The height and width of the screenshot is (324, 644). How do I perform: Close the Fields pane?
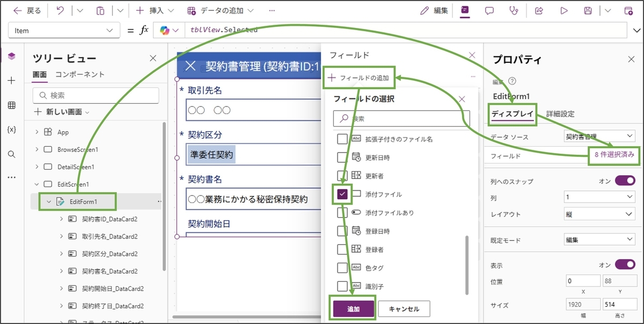472,55
